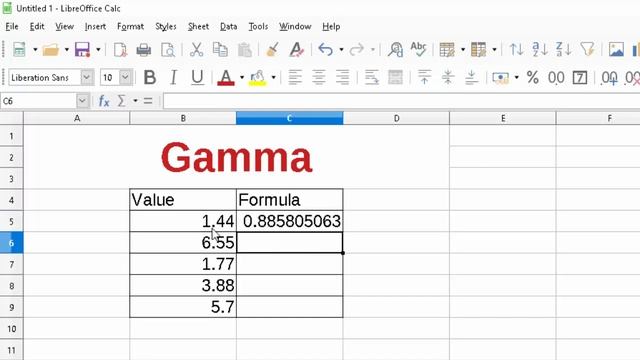
Task: Activate Clone Formatting paintbrush
Action: pos(272,50)
